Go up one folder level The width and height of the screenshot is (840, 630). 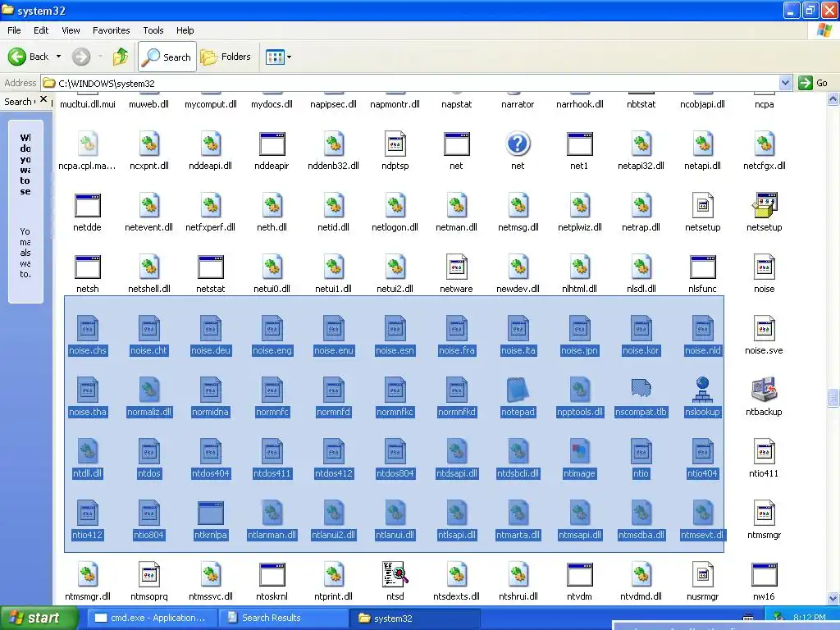[x=121, y=57]
